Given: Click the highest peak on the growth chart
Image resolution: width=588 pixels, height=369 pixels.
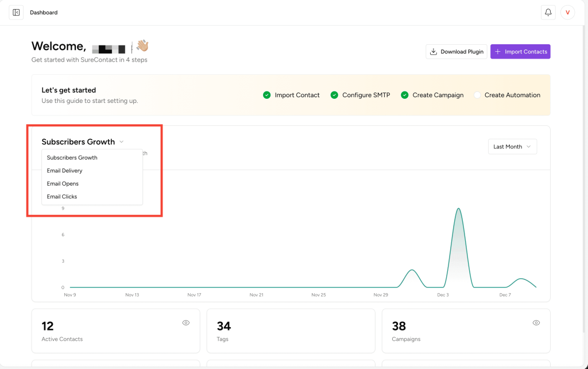Looking at the screenshot, I should [x=458, y=209].
